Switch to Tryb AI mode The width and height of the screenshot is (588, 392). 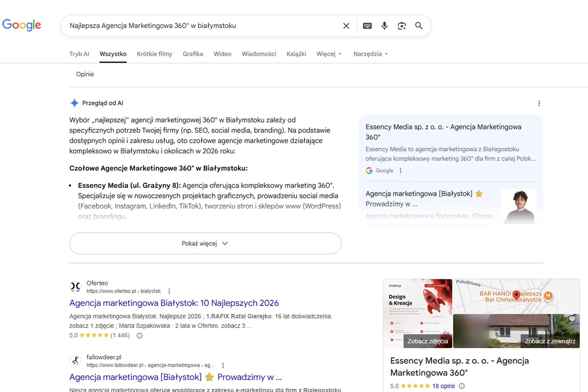coord(79,54)
